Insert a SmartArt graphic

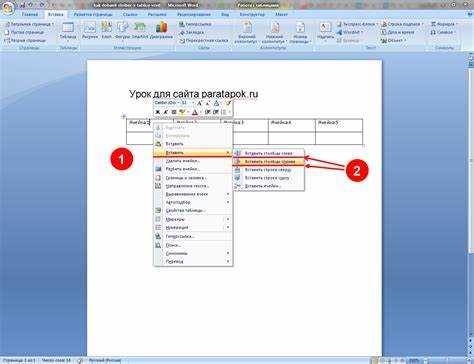pos(139,31)
